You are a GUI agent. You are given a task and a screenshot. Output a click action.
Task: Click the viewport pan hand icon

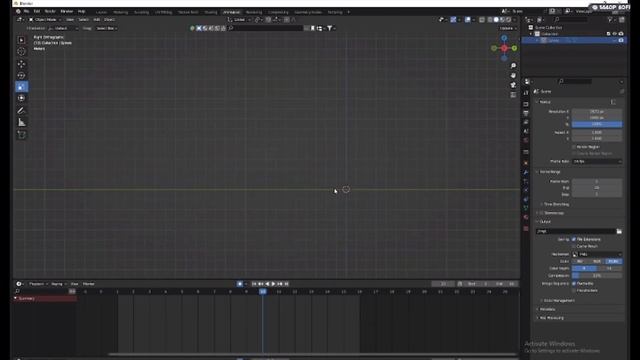click(x=513, y=76)
